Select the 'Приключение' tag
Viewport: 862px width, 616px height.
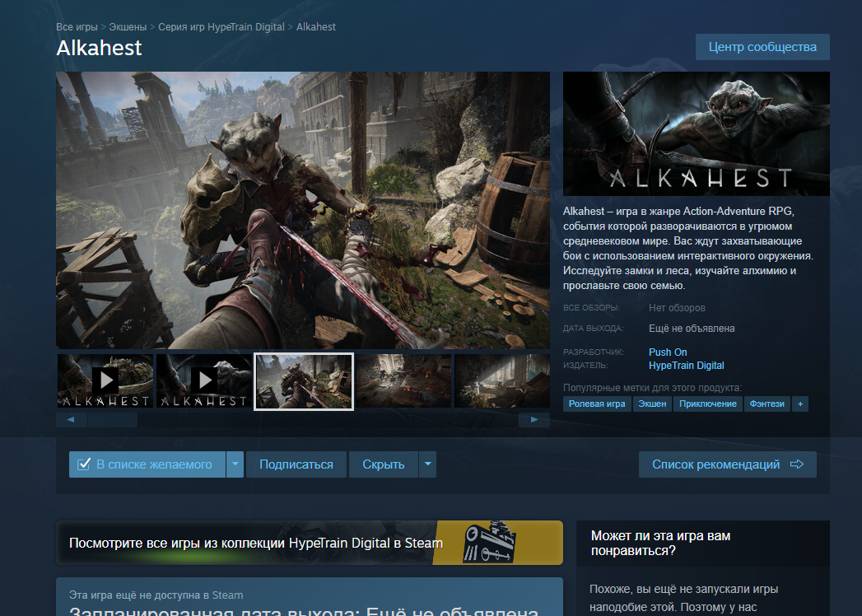pos(708,404)
